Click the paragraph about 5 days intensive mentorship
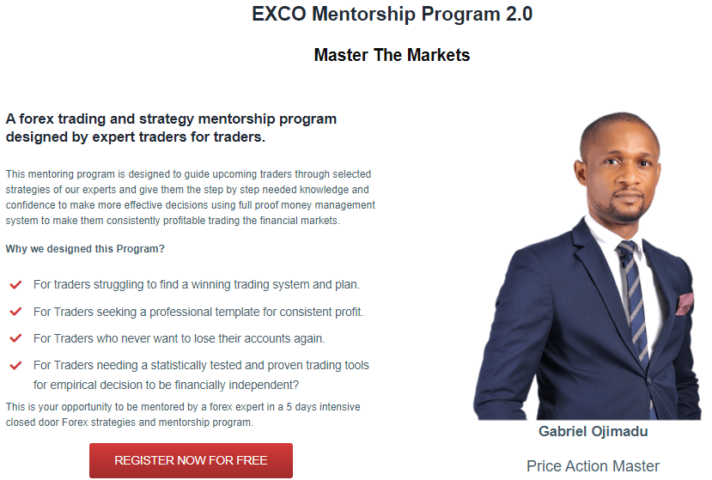This screenshot has height=480, width=712. (183, 414)
